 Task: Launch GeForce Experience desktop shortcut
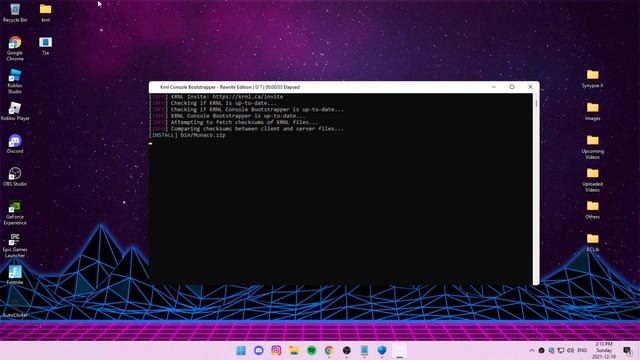click(15, 212)
